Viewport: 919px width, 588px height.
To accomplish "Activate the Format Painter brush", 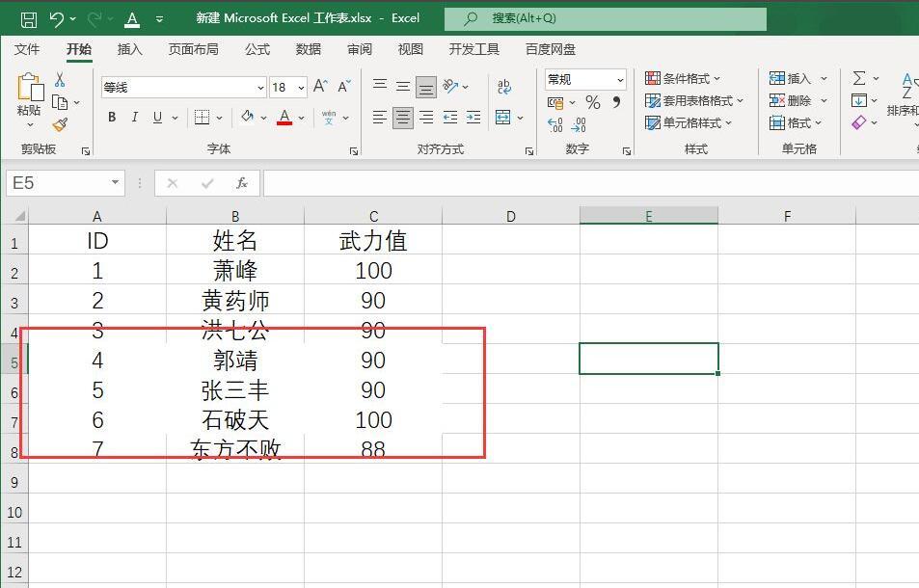I will pos(60,124).
